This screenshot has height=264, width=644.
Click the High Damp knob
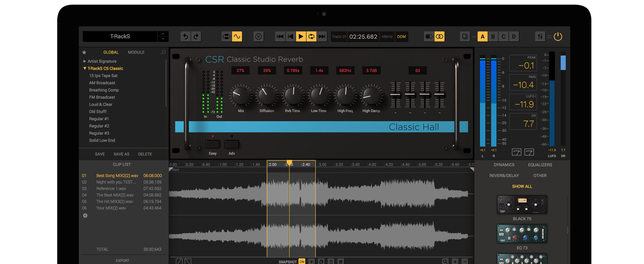click(371, 95)
